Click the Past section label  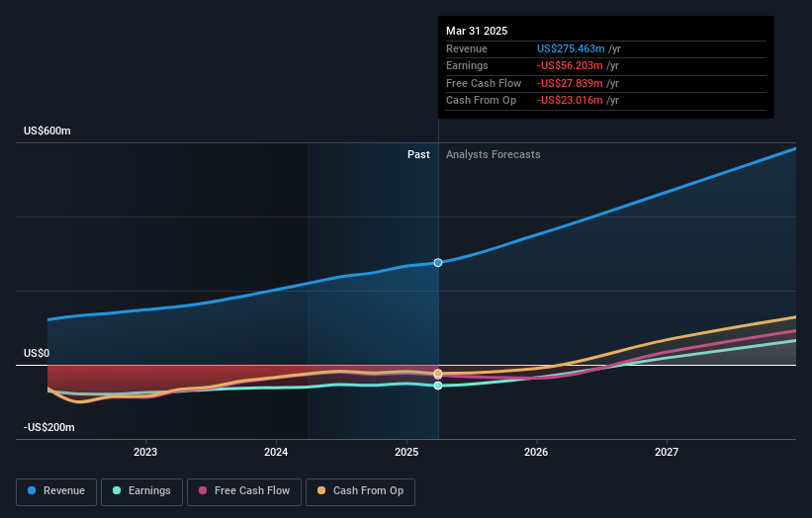[418, 155]
